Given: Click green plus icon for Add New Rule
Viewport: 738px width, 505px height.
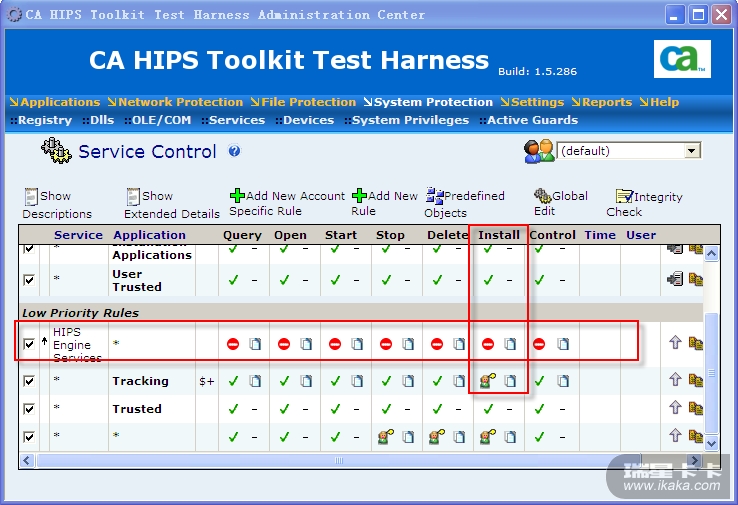Looking at the screenshot, I should (x=359, y=195).
